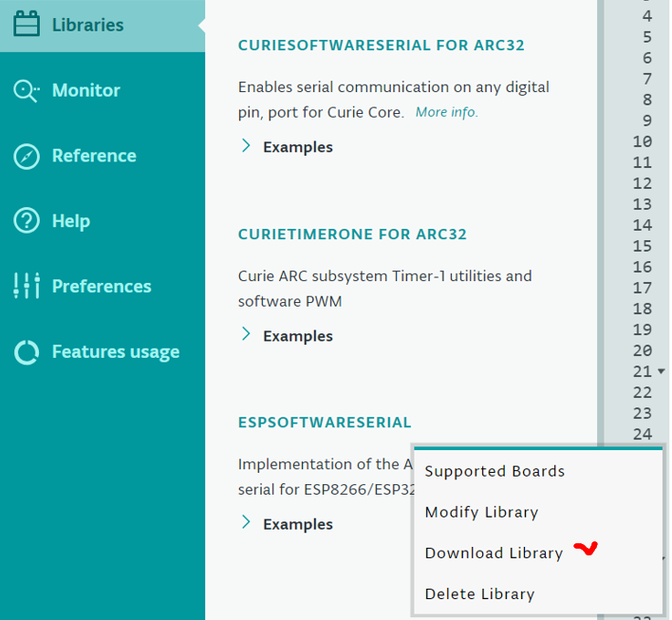The image size is (672, 620).
Task: Open the More info link
Action: click(x=447, y=112)
